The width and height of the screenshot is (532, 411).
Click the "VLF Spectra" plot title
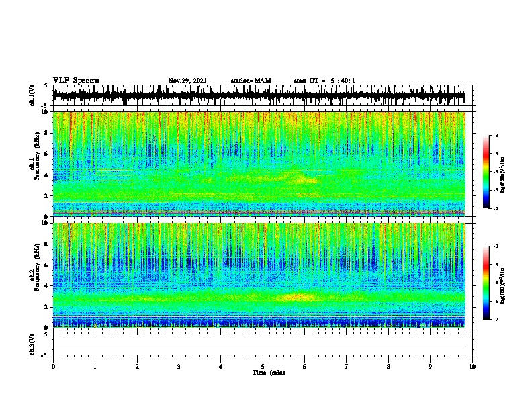pos(76,81)
